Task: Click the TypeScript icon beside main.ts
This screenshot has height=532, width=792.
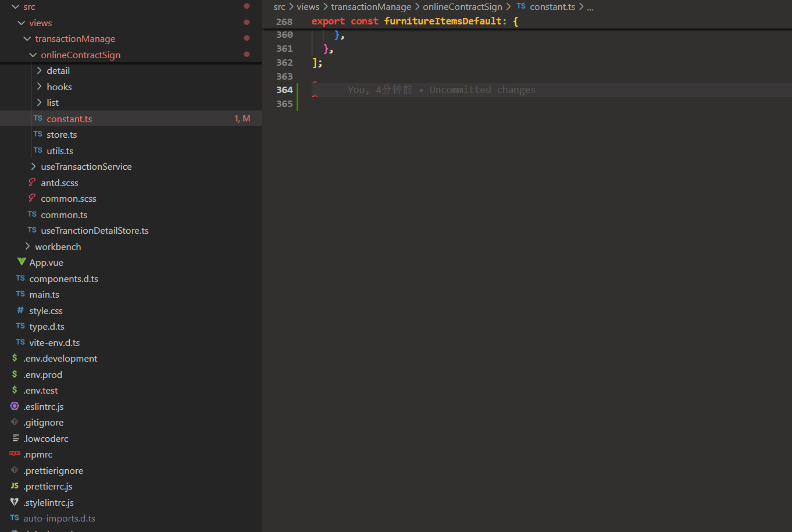Action: point(20,294)
